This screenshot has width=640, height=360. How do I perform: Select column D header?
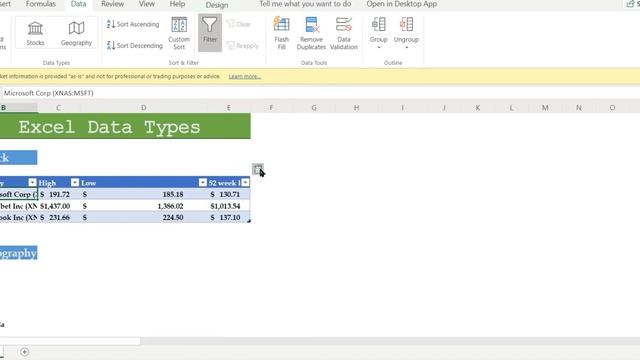(144, 108)
